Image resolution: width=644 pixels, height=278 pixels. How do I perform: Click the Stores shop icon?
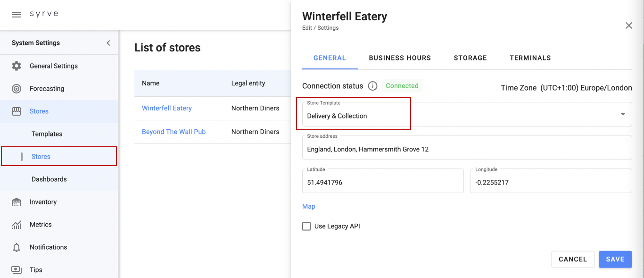click(x=17, y=111)
